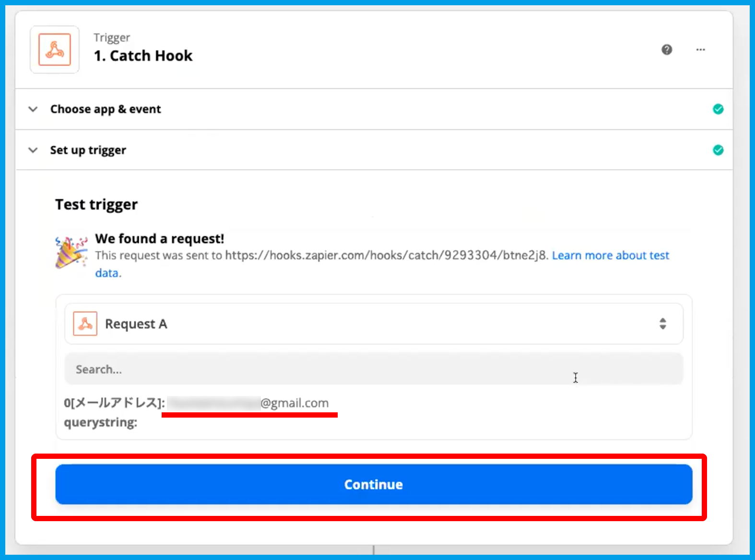Click the 1. Catch Hook step title

[143, 56]
